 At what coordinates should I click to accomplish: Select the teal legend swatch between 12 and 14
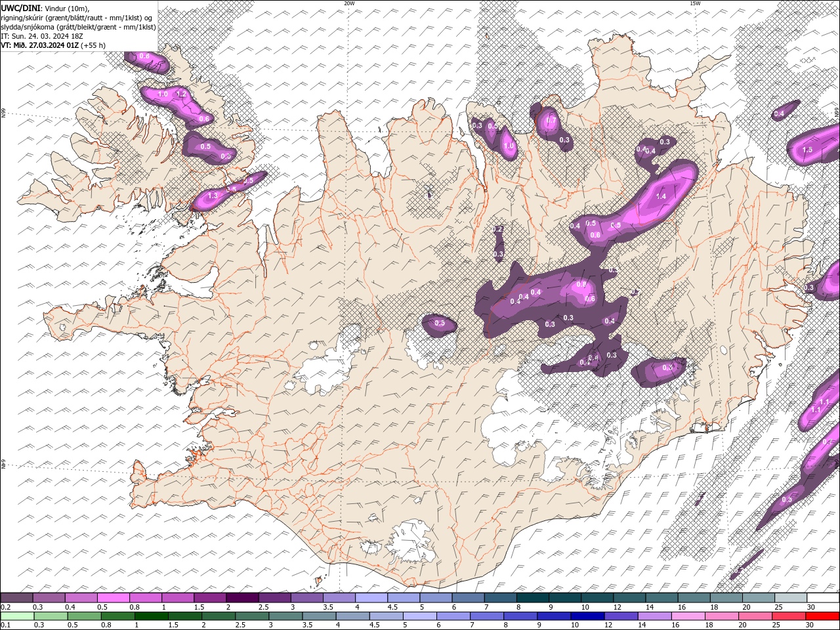630,598
